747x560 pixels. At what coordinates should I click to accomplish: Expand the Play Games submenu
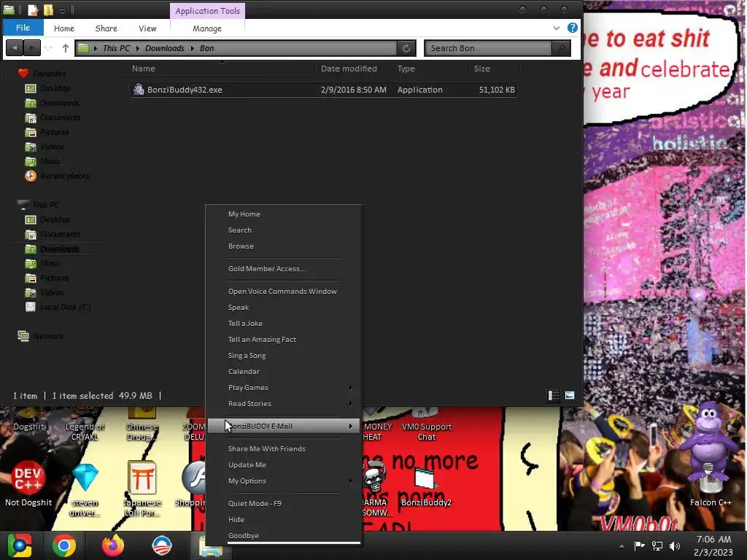(284, 388)
